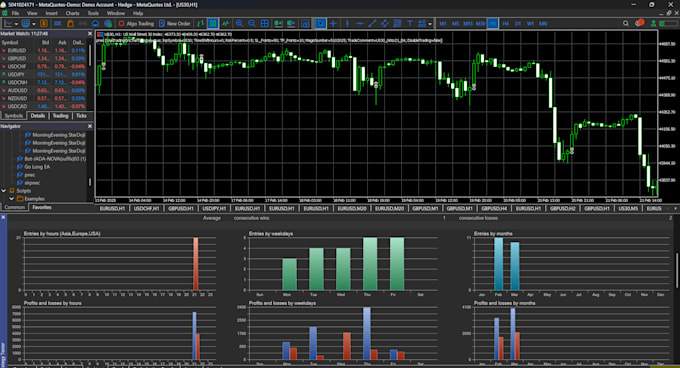Close the Navigator panel
Screen dimensions: 680x368
pos(90,126)
